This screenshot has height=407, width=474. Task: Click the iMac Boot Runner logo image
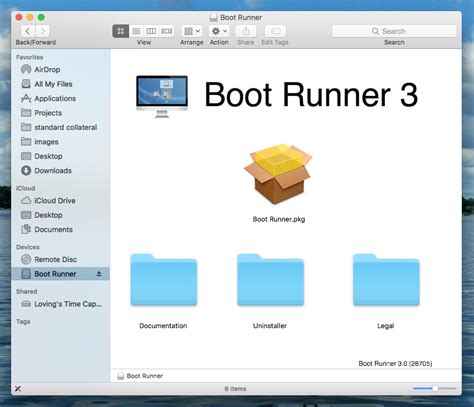(x=162, y=96)
